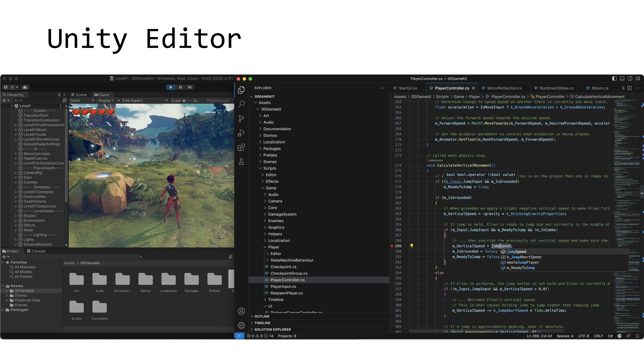Click the remote window indicator in the status bar
Image resolution: width=644 pixels, height=362 pixels.
click(x=239, y=336)
